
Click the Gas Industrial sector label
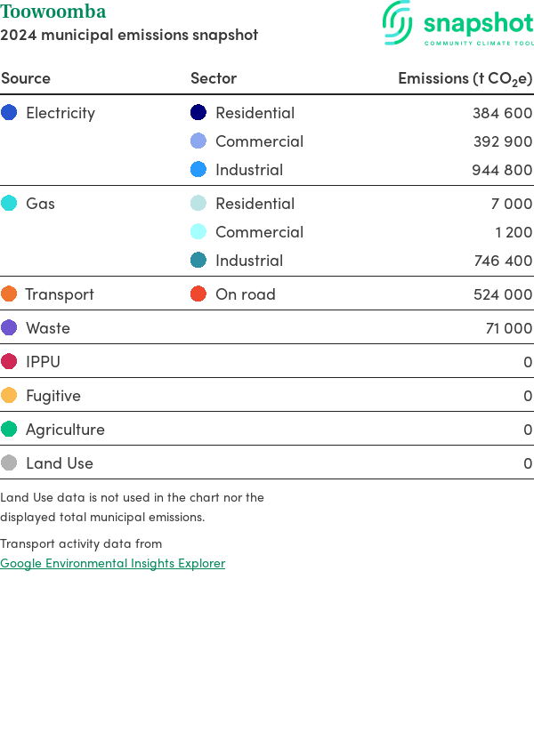[x=249, y=261]
